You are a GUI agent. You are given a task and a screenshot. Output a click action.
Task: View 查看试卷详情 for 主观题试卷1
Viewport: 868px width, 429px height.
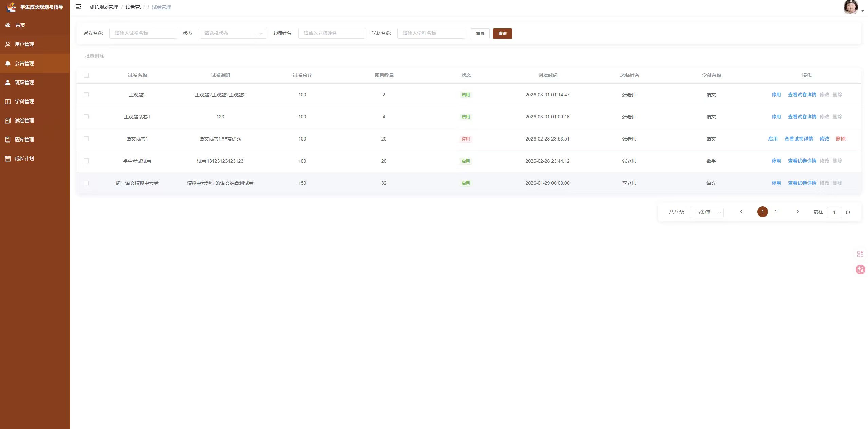(802, 117)
